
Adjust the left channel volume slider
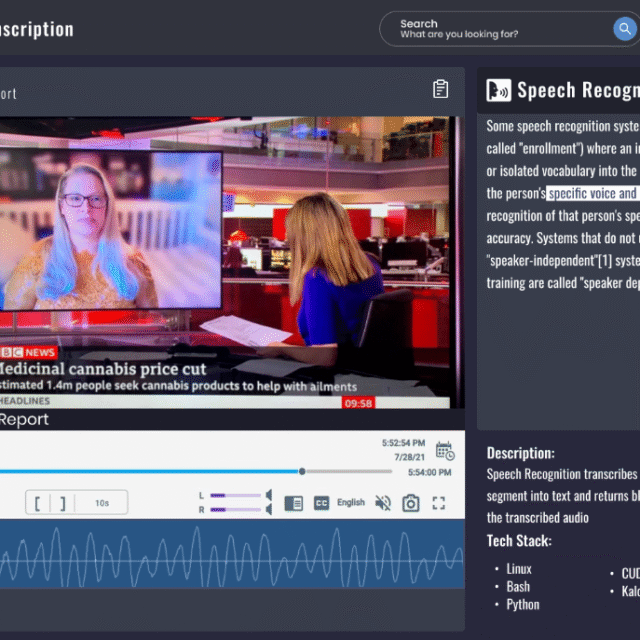[x=236, y=496]
